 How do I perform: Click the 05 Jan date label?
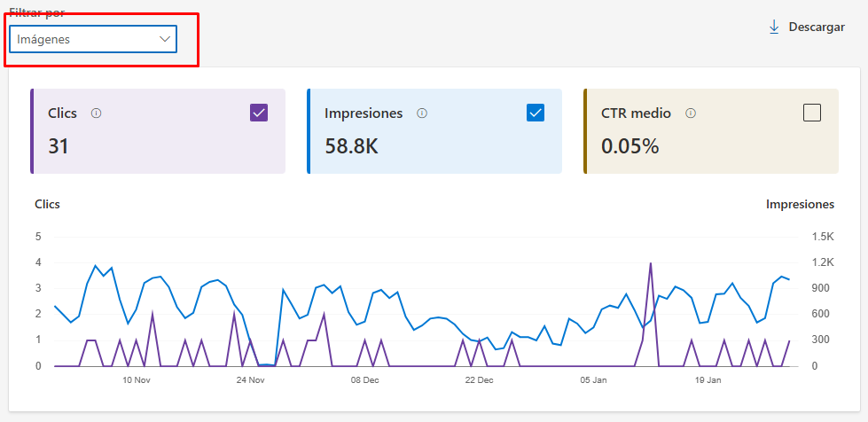(594, 380)
